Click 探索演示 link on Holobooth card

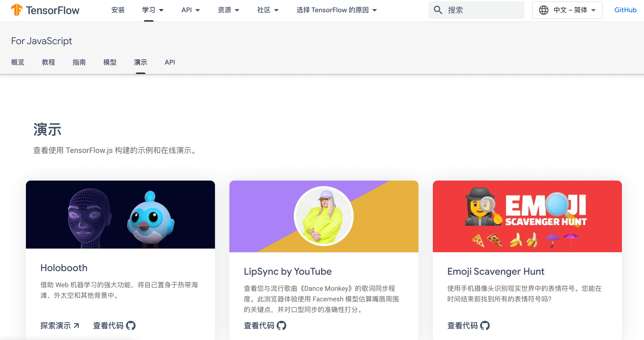[60, 326]
